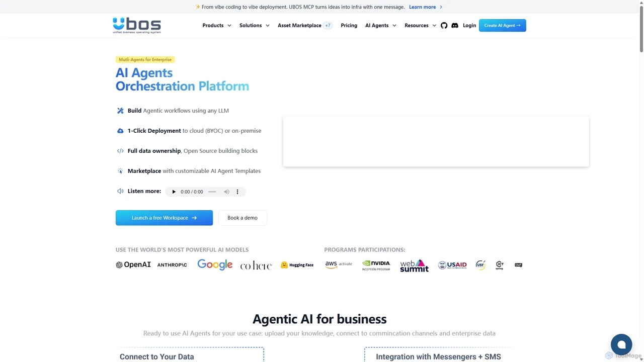Click the Agentic AI for business heading
This screenshot has height=362, width=644.
319,319
